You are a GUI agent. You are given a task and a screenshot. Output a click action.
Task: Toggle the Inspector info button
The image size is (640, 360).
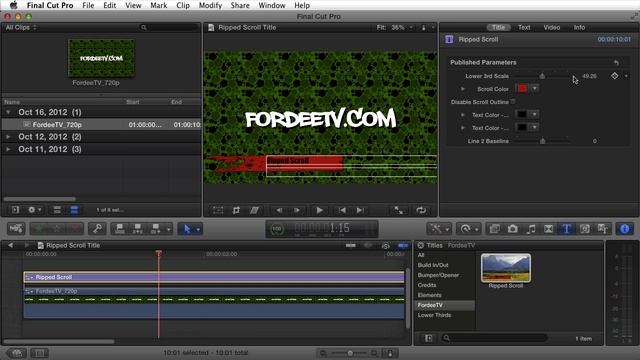pos(624,229)
